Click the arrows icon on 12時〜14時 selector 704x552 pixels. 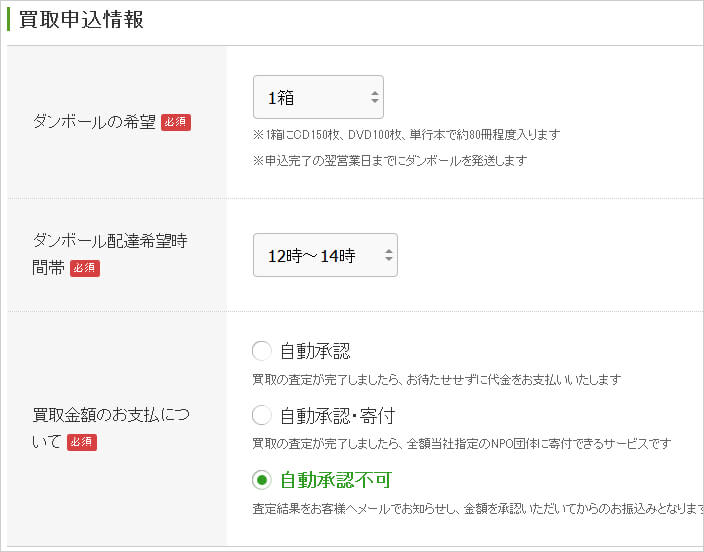pyautogui.click(x=388, y=255)
